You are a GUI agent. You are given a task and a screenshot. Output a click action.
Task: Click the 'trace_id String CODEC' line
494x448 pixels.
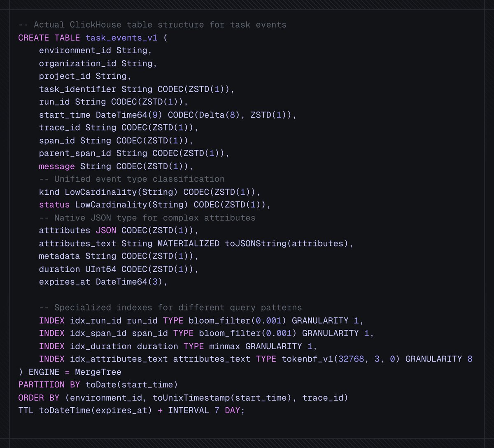point(119,128)
